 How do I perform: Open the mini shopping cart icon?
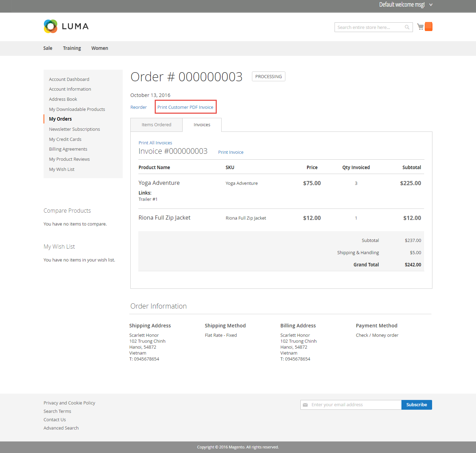pyautogui.click(x=420, y=27)
